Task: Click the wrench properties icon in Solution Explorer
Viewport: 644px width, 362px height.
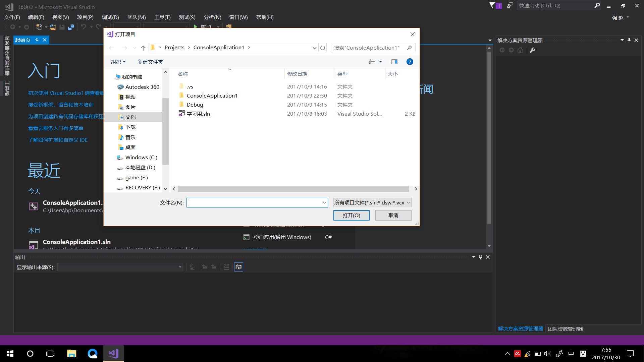Action: pos(532,50)
